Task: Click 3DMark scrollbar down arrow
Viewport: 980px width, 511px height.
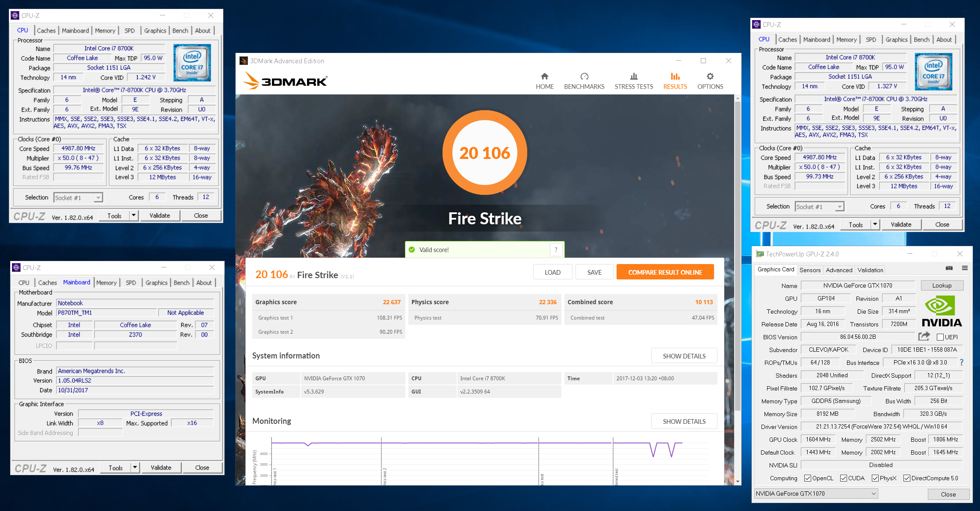Action: coord(738,482)
